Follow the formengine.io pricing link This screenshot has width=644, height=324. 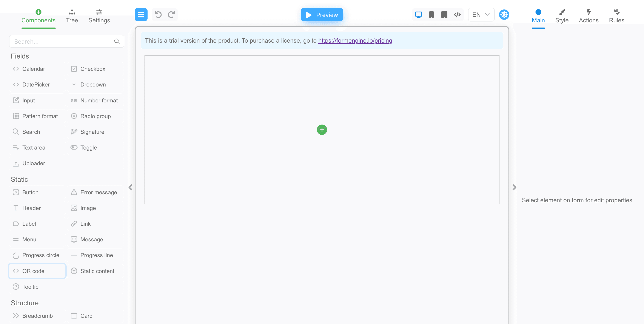pos(355,40)
